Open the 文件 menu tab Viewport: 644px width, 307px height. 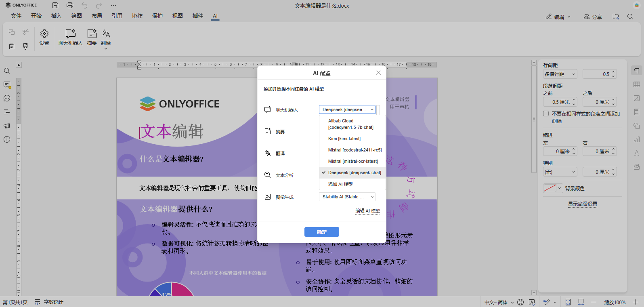(16, 16)
